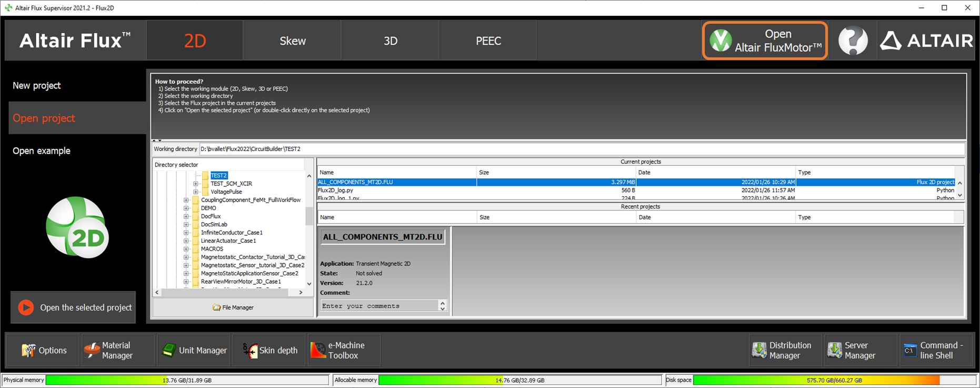Open Skin depth calculator
980x388 pixels.
(x=269, y=350)
